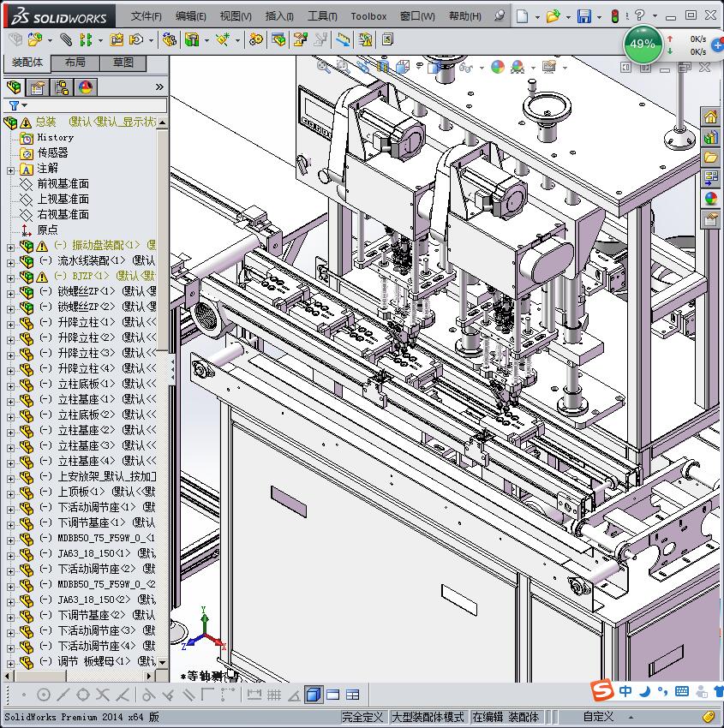Viewport: 724px width, 728px height.
Task: Expand the 振动盘装配<1> subassembly node
Action: pos(10,246)
